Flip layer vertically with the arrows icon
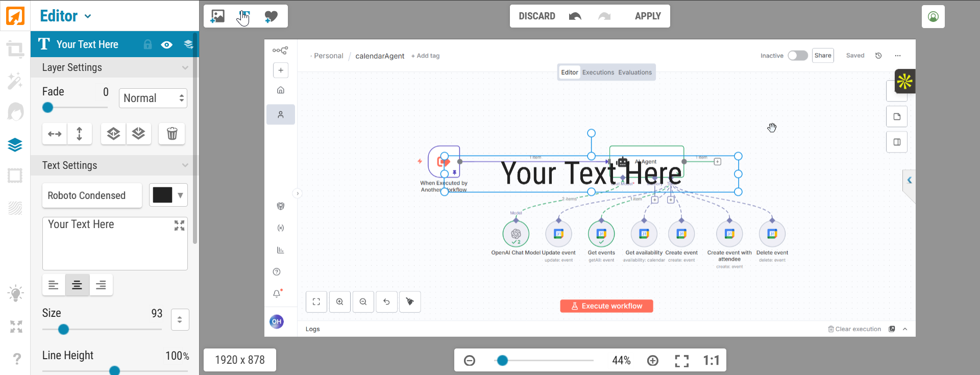Image resolution: width=980 pixels, height=375 pixels. point(79,134)
